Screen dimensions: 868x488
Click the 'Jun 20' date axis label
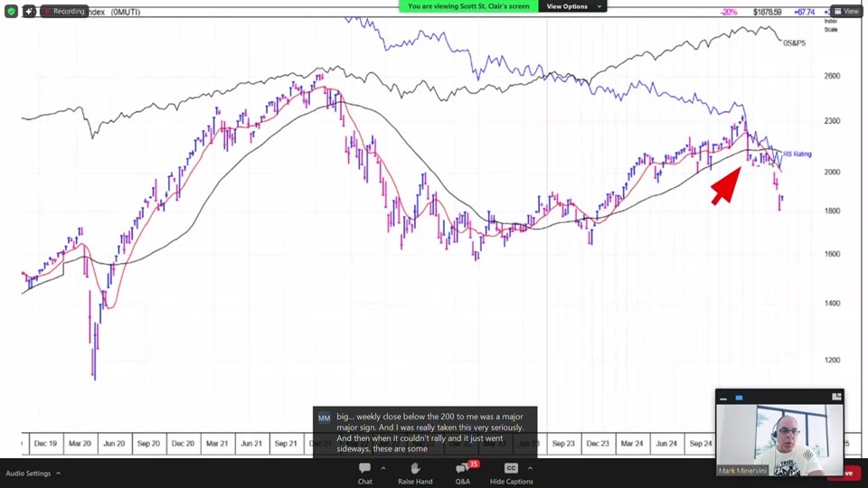point(114,444)
